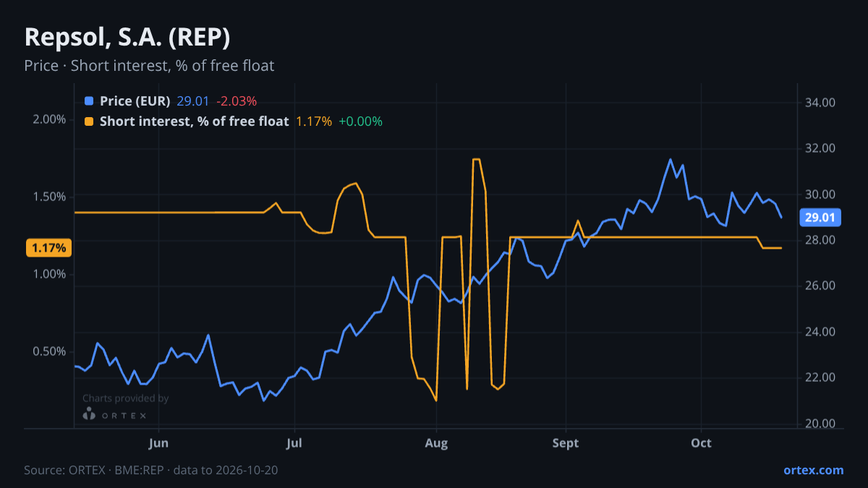The image size is (868, 488).
Task: Click the 'Charts provided by' text
Action: 125,398
